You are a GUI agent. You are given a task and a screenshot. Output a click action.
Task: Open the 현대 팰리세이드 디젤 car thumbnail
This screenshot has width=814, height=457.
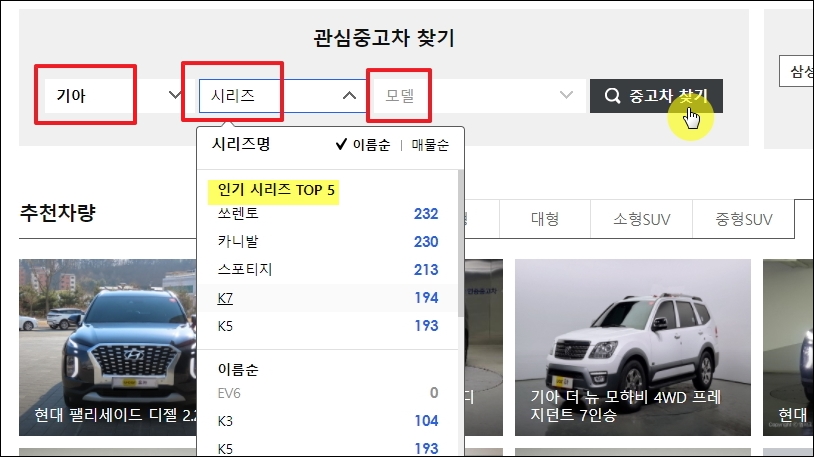click(108, 347)
